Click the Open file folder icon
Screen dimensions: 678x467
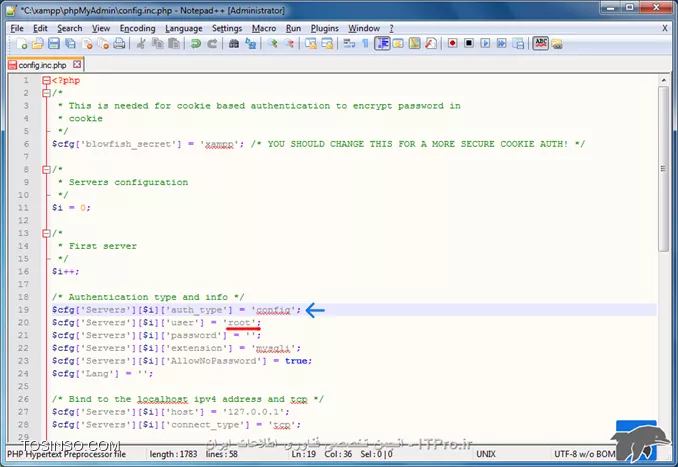pos(38,44)
